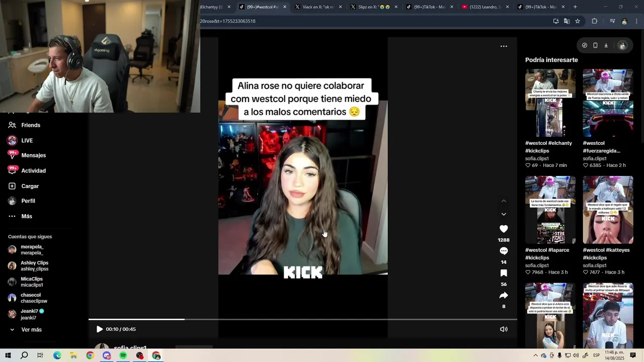Go to next video down chevron

tap(504, 214)
